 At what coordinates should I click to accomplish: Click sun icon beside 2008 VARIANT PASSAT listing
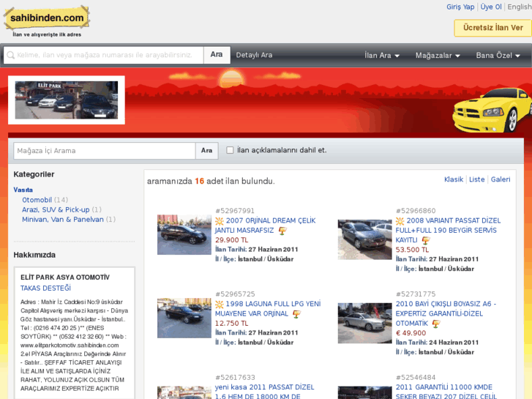(400, 221)
